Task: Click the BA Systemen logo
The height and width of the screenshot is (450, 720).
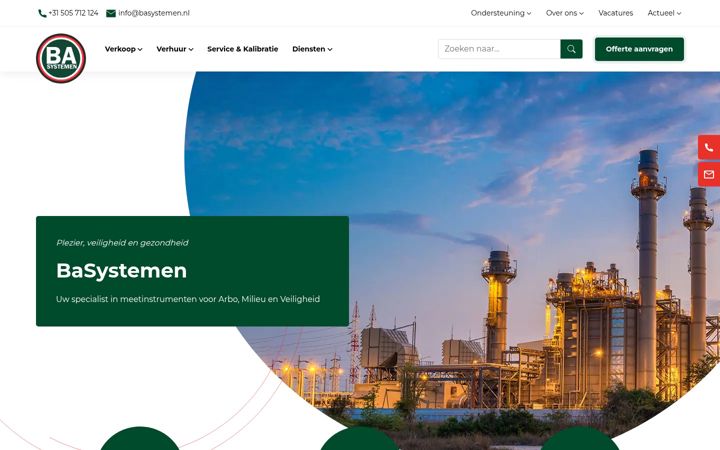Action: coord(61,58)
